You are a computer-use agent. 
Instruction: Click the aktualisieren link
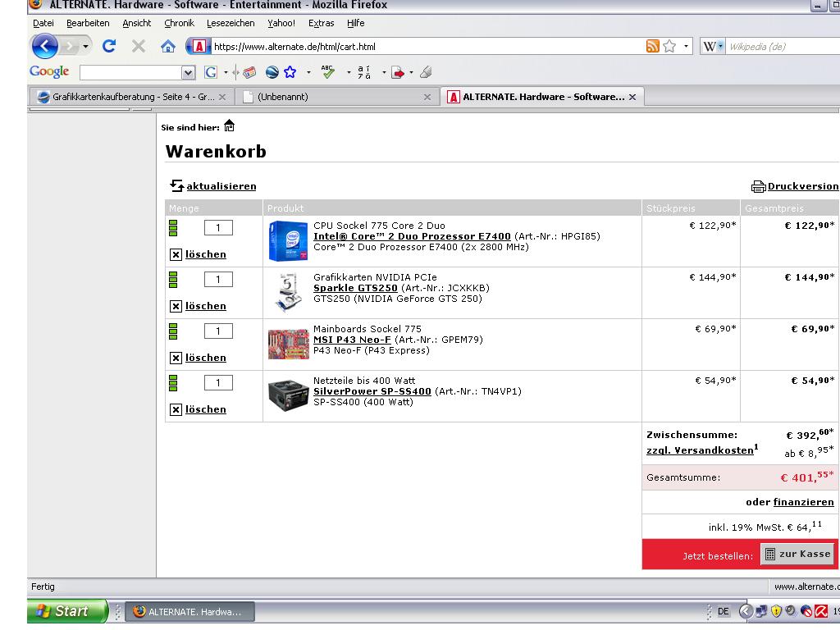coord(221,186)
